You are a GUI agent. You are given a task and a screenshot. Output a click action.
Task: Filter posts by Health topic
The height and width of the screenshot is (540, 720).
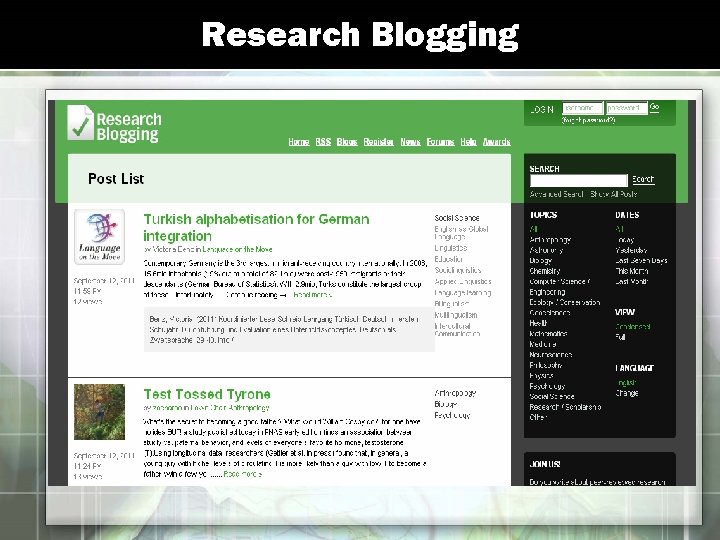[x=538, y=323]
